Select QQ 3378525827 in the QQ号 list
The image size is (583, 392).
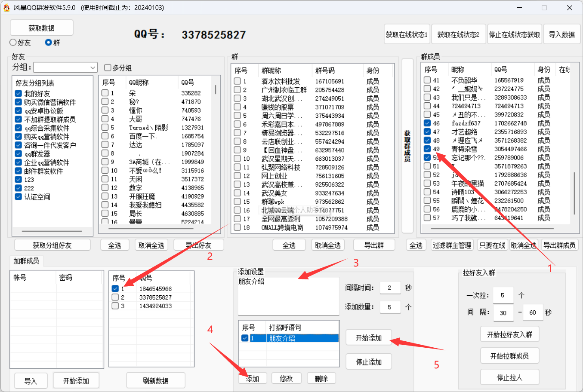point(151,297)
